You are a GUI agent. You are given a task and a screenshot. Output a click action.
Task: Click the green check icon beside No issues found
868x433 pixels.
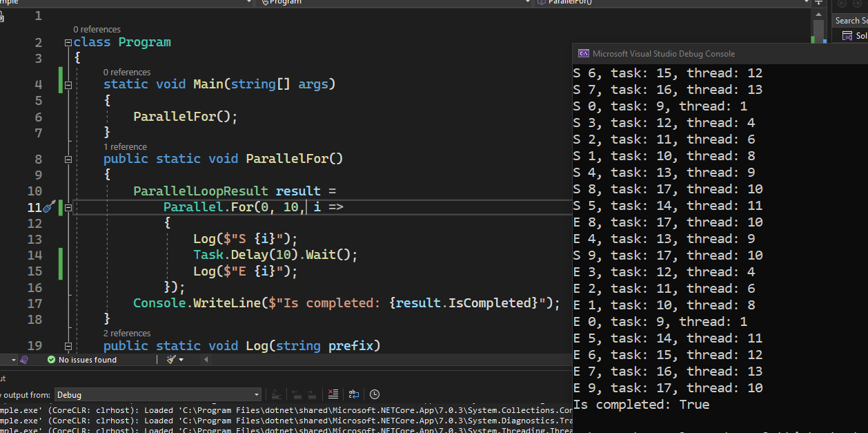click(51, 360)
